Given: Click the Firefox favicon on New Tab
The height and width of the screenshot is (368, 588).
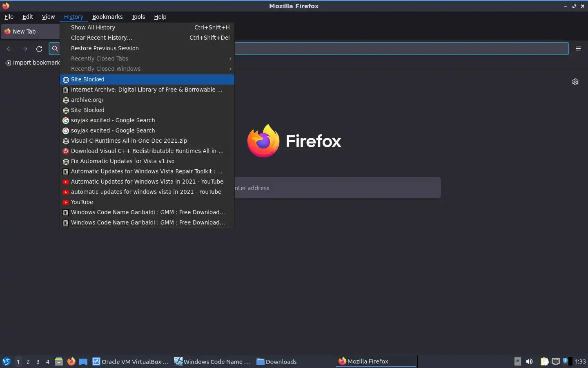Looking at the screenshot, I should (x=7, y=31).
